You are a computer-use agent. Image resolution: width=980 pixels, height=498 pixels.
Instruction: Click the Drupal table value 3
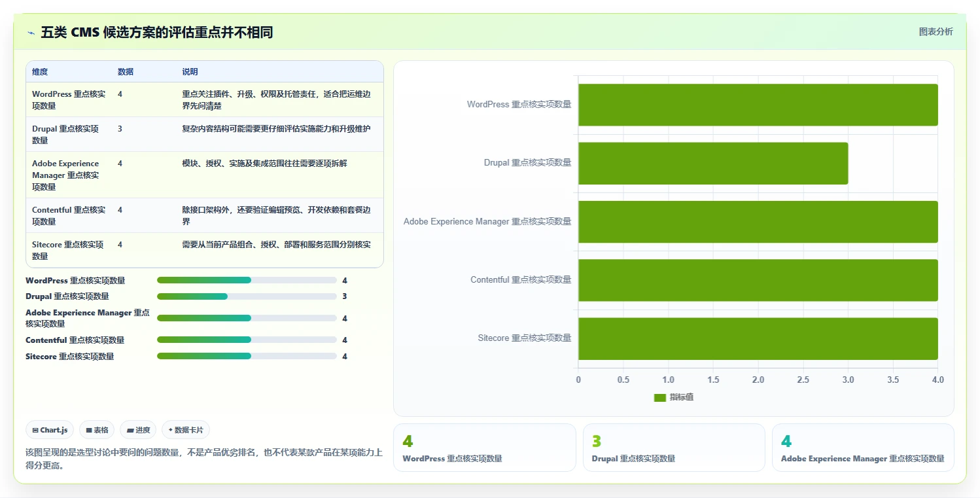tap(120, 129)
